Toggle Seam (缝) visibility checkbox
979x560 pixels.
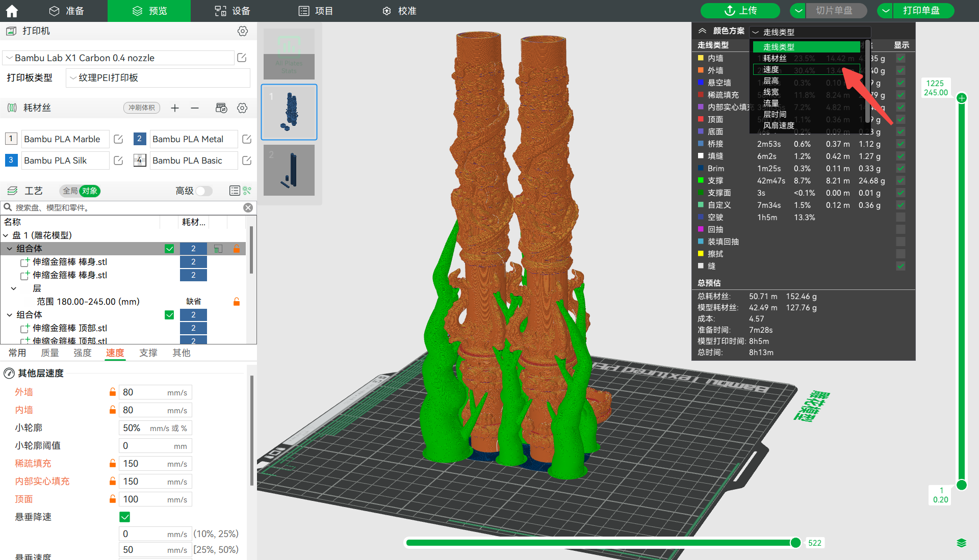[x=901, y=266]
